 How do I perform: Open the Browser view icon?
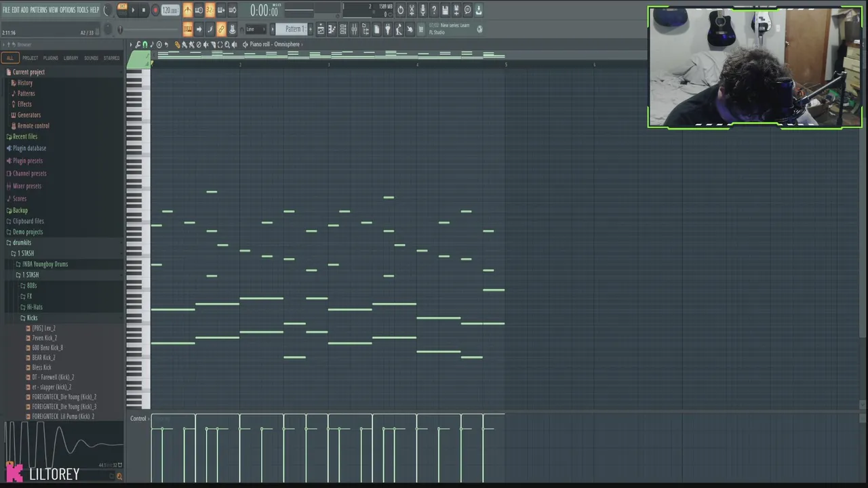[x=365, y=29]
